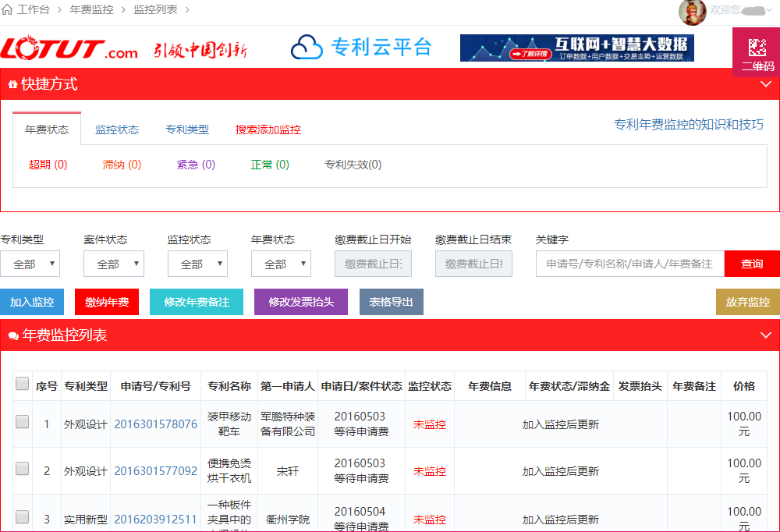Check the row 1 checkbox for 装甲移动靶车
The width and height of the screenshot is (780, 532).
[x=23, y=422]
